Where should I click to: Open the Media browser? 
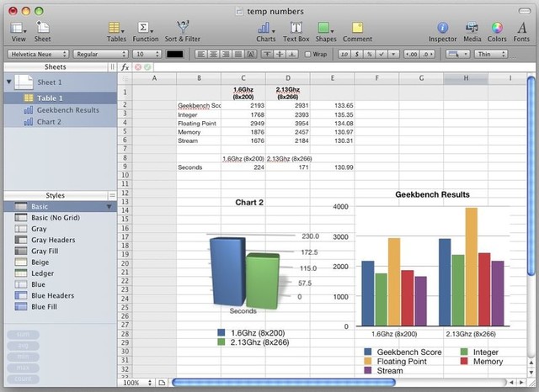pos(472,32)
